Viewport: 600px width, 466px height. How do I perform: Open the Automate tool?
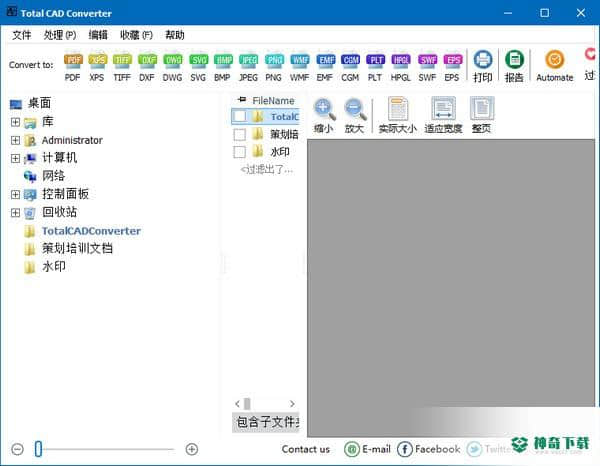tap(555, 67)
